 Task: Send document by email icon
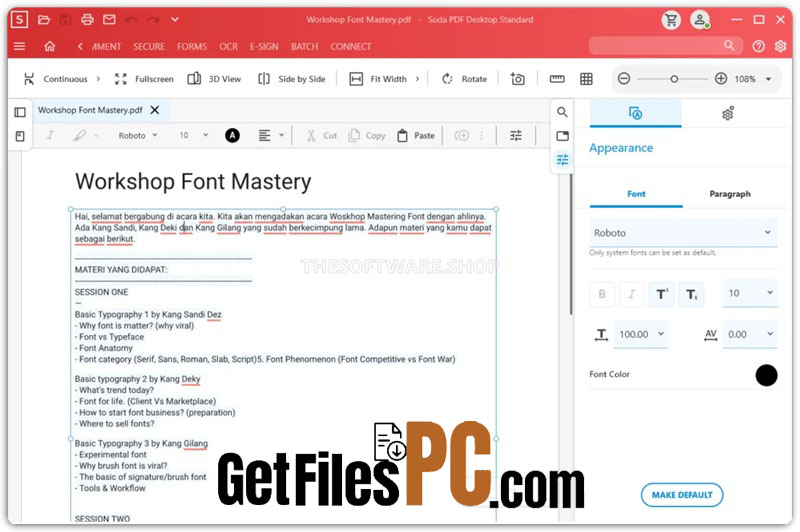(109, 20)
